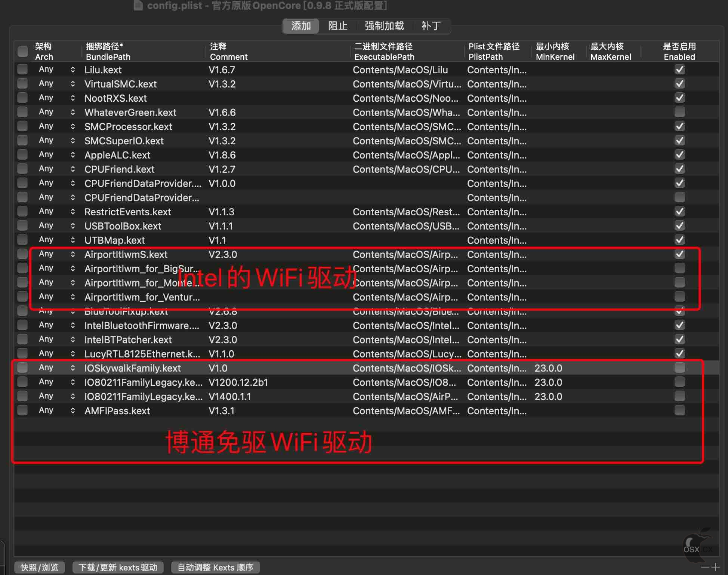728x575 pixels.
Task: Click the minus remove-row button
Action: click(705, 567)
